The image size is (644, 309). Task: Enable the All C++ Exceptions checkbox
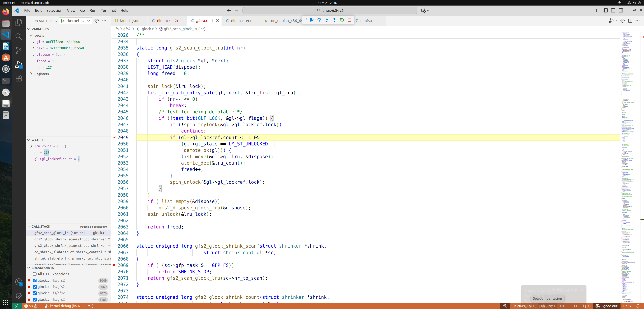pos(35,274)
